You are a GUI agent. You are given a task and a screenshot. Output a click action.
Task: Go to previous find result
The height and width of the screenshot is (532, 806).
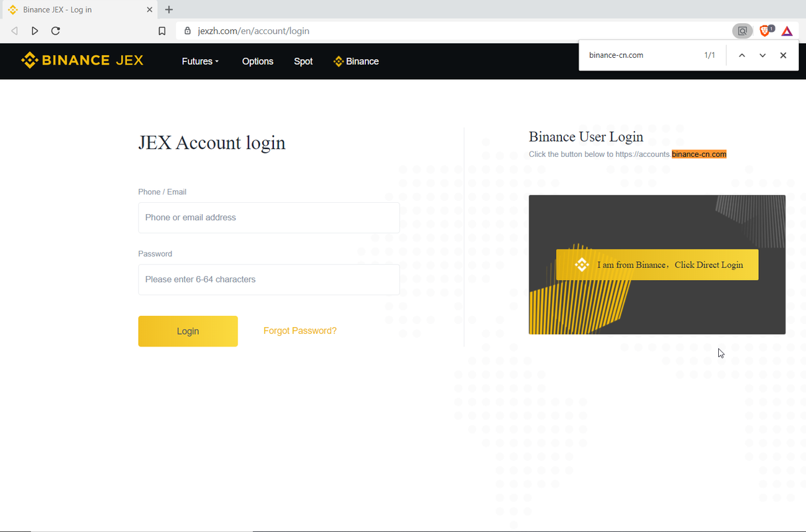[x=741, y=55]
